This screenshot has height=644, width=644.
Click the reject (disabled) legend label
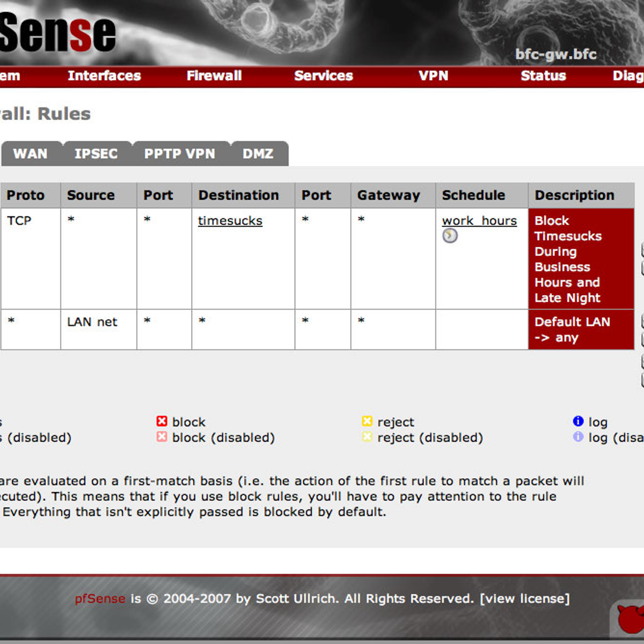(430, 438)
